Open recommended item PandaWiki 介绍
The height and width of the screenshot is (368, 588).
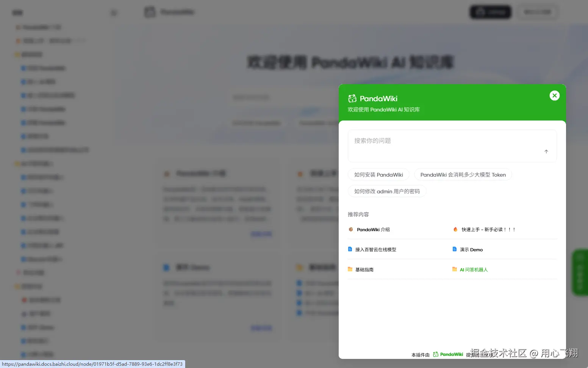(373, 230)
